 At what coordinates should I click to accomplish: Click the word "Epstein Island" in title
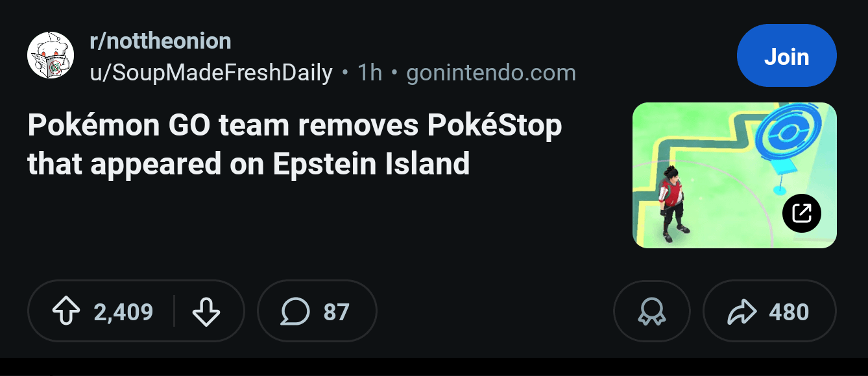(371, 164)
